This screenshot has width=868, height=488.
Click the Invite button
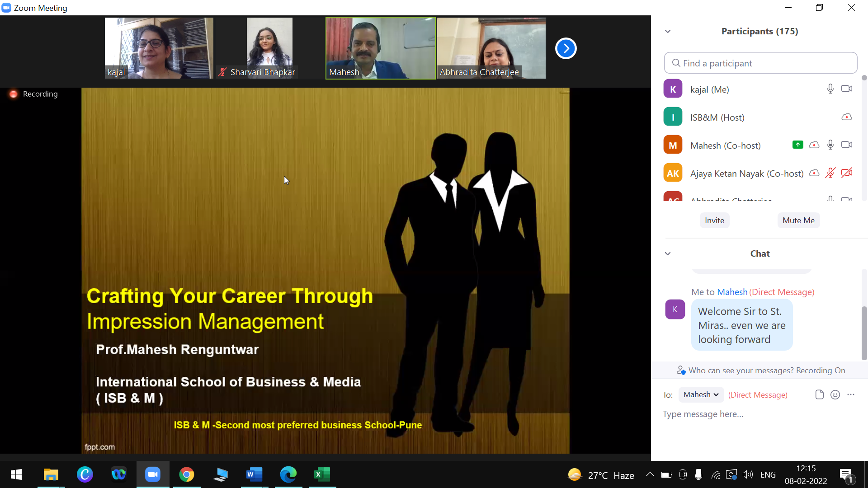click(x=714, y=221)
